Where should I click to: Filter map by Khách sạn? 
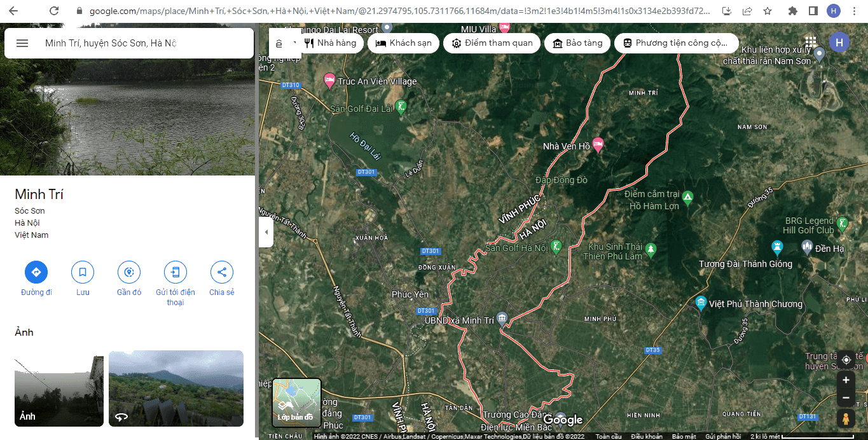pos(403,43)
